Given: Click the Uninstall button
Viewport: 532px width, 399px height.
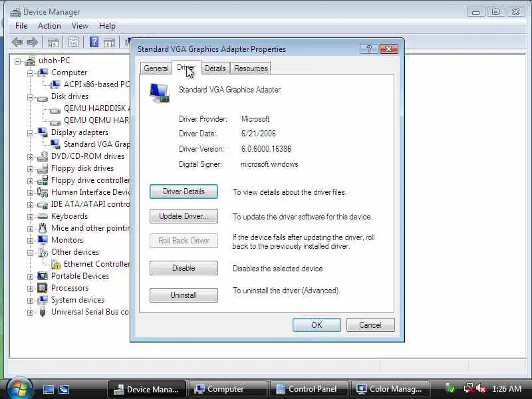Looking at the screenshot, I should coord(184,295).
